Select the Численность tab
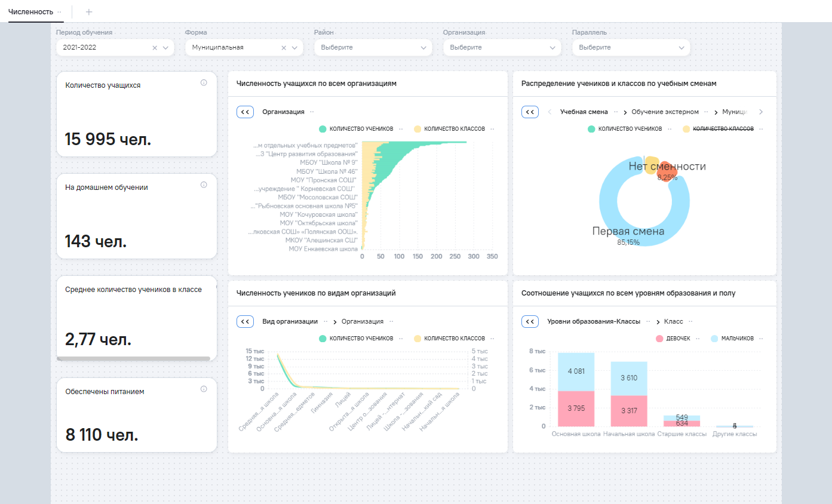This screenshot has width=832, height=504. point(30,12)
